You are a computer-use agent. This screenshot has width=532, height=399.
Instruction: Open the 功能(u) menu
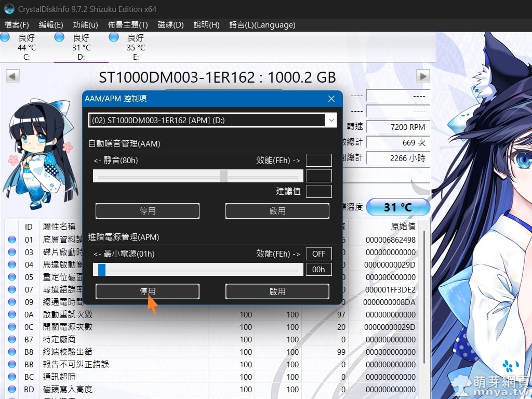[x=85, y=25]
